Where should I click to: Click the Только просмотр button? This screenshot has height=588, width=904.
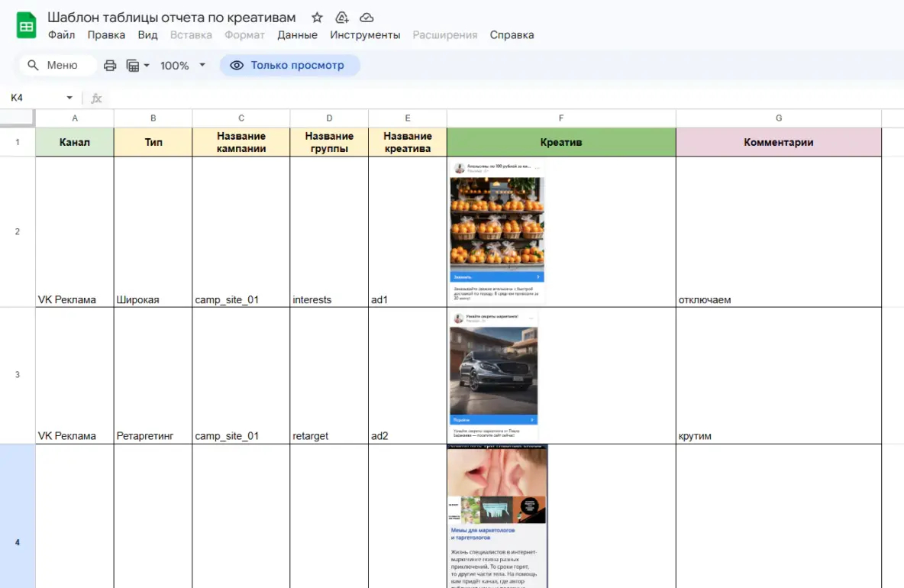289,65
